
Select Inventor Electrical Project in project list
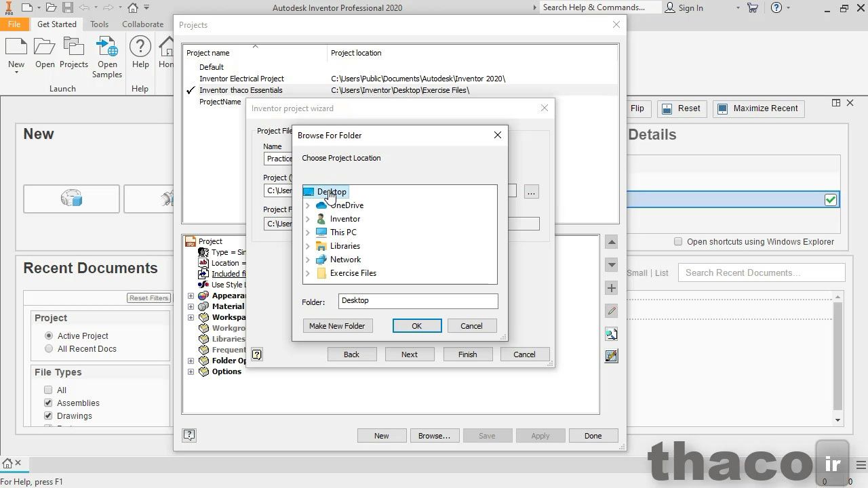tap(241, 79)
